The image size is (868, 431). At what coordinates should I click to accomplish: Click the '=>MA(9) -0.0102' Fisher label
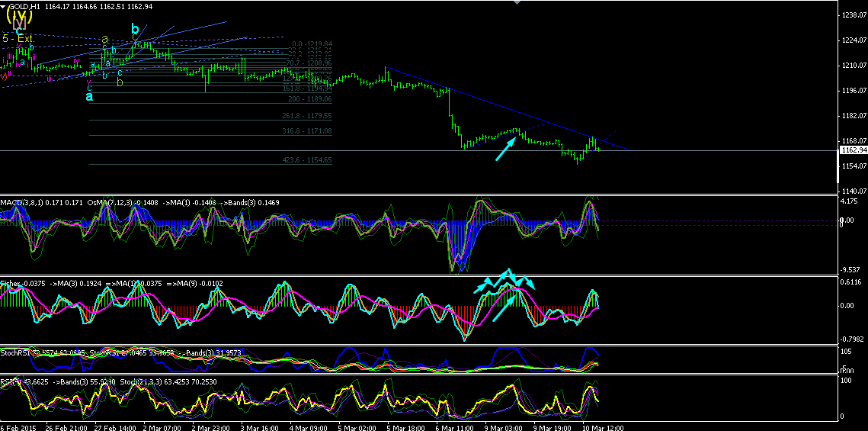pyautogui.click(x=194, y=283)
